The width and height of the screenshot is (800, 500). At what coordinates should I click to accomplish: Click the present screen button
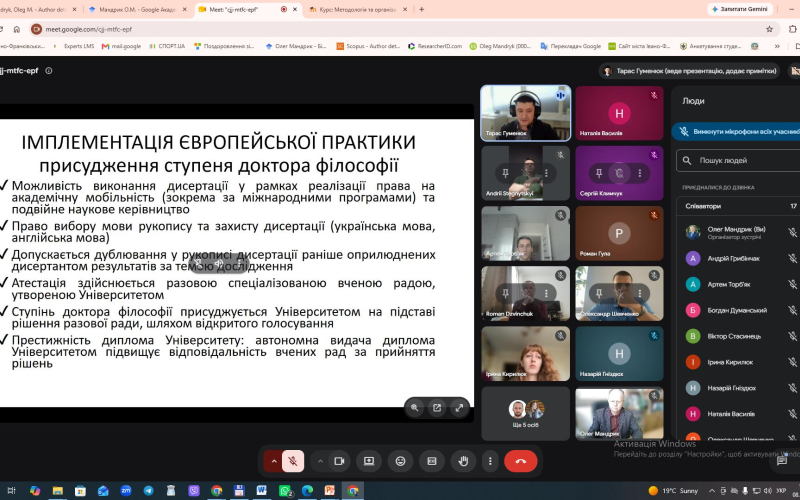point(369,461)
